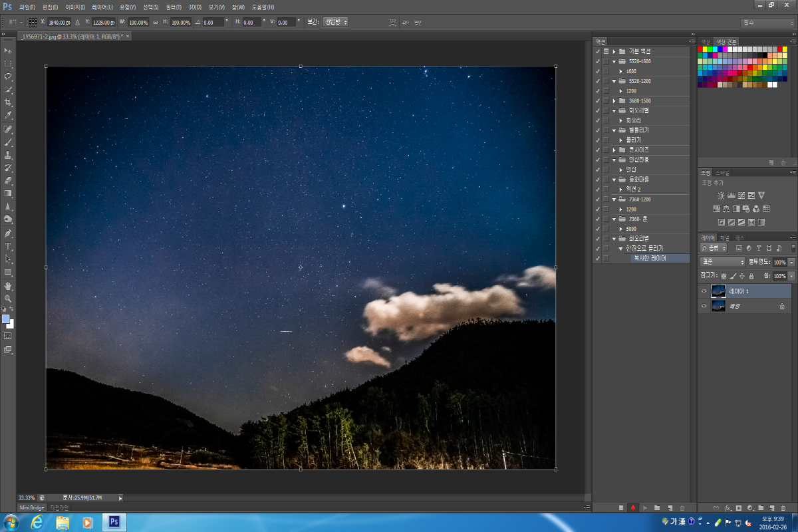Choose the Type tool
The width and height of the screenshot is (798, 532).
click(8, 246)
